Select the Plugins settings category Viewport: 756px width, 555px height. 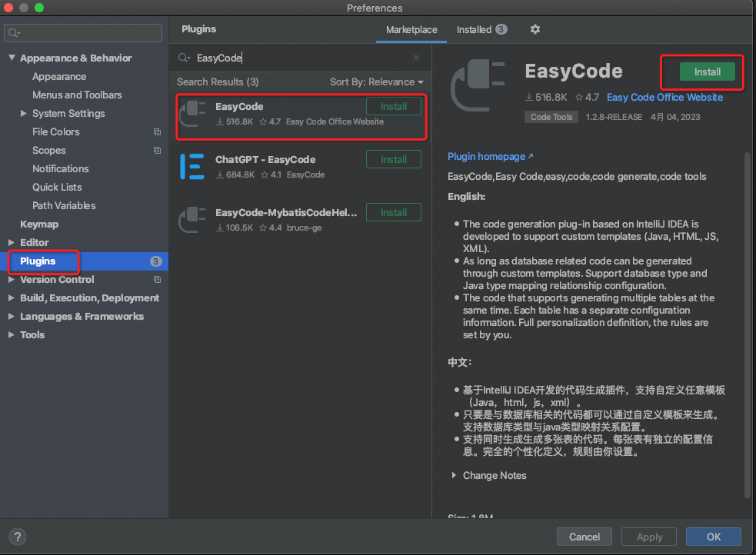(84, 261)
